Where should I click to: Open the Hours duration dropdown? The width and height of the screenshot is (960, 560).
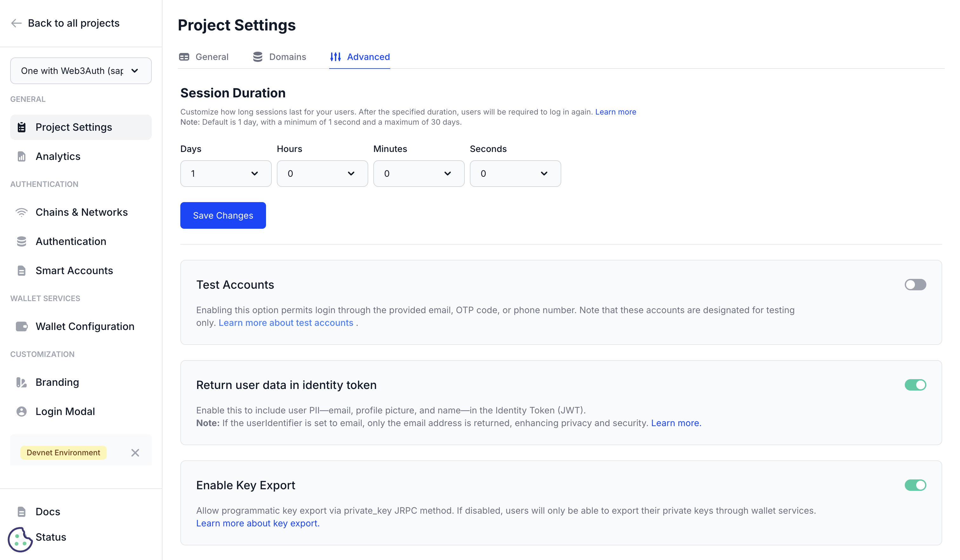(322, 174)
